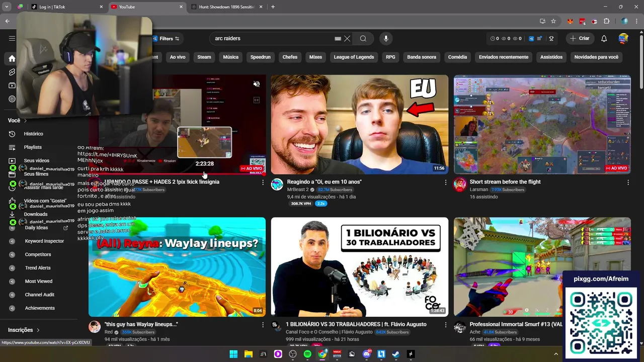Viewport: 644px width, 362px height.
Task: Open YouTube notifications bell
Action: click(x=604, y=38)
